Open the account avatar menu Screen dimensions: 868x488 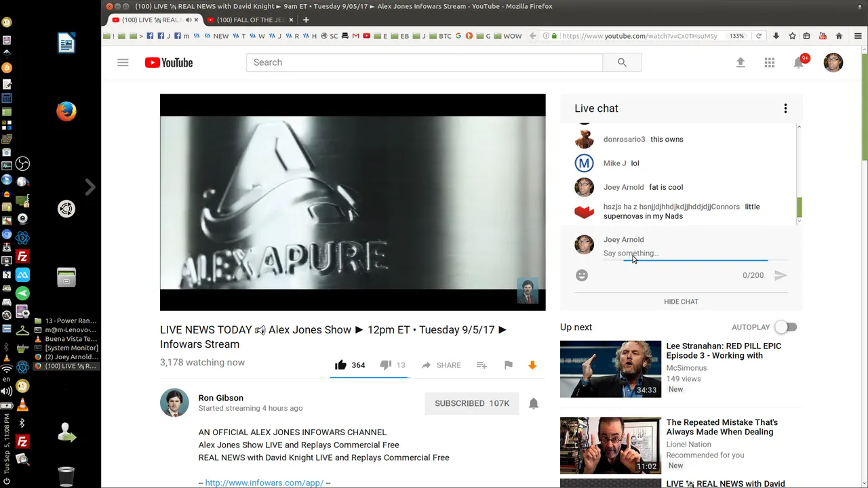click(x=833, y=62)
